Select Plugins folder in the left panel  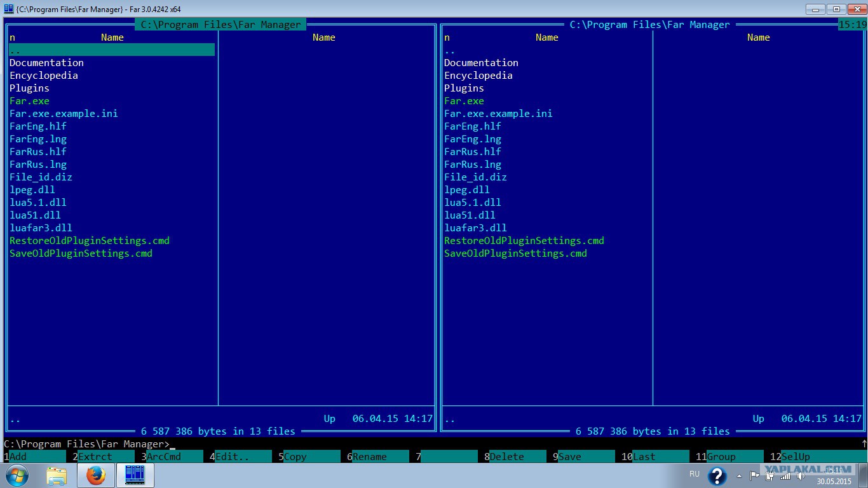(x=29, y=88)
